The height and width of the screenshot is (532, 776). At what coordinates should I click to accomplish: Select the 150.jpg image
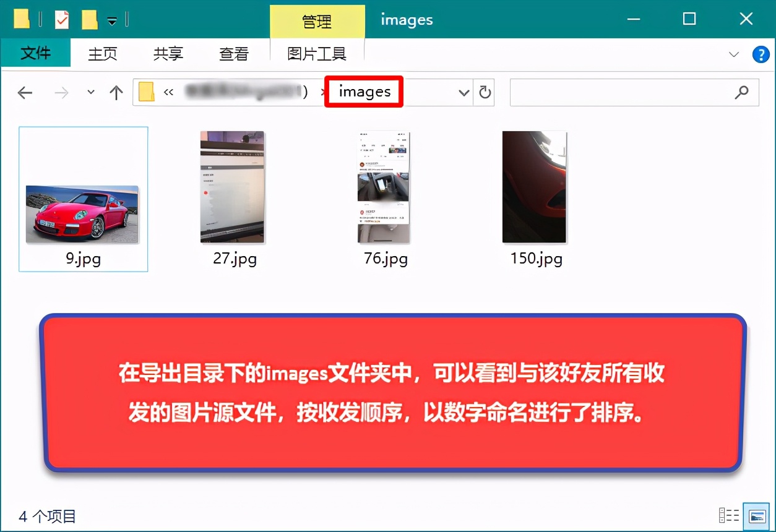point(534,186)
